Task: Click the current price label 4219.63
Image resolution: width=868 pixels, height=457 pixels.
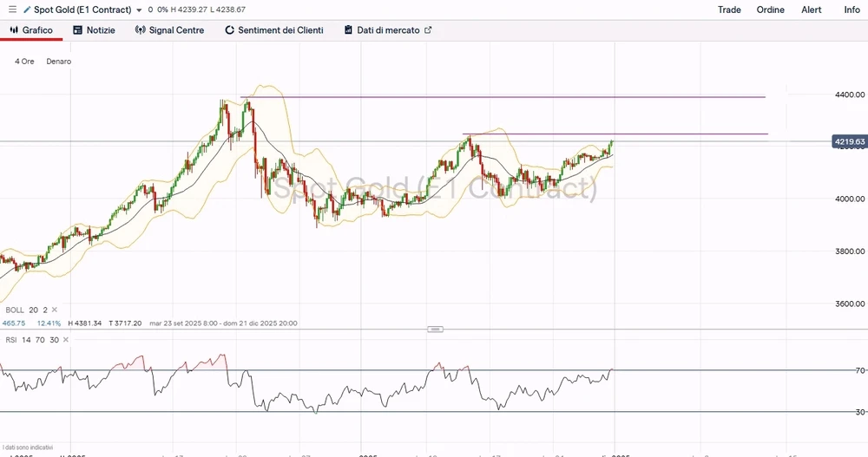Action: (848, 141)
